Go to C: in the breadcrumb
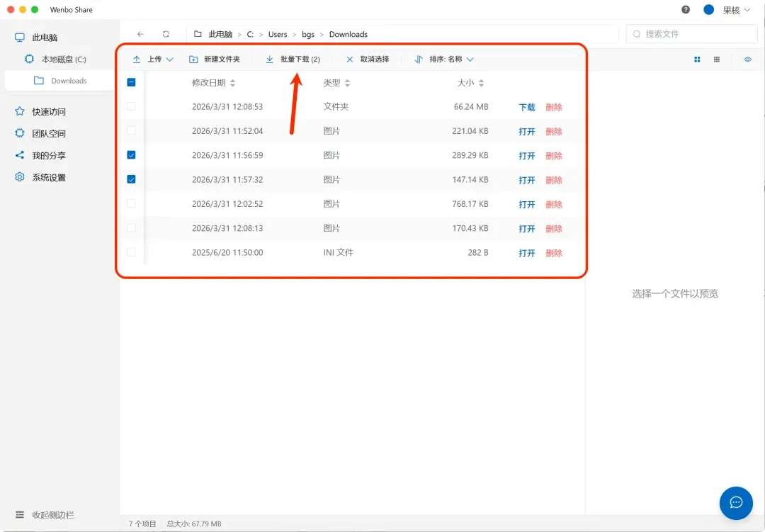Image resolution: width=765 pixels, height=532 pixels. pyautogui.click(x=250, y=34)
